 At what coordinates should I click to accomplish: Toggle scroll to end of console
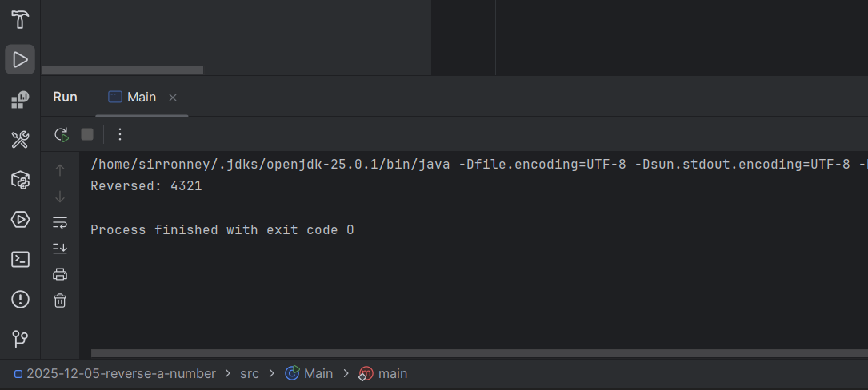[x=60, y=248]
